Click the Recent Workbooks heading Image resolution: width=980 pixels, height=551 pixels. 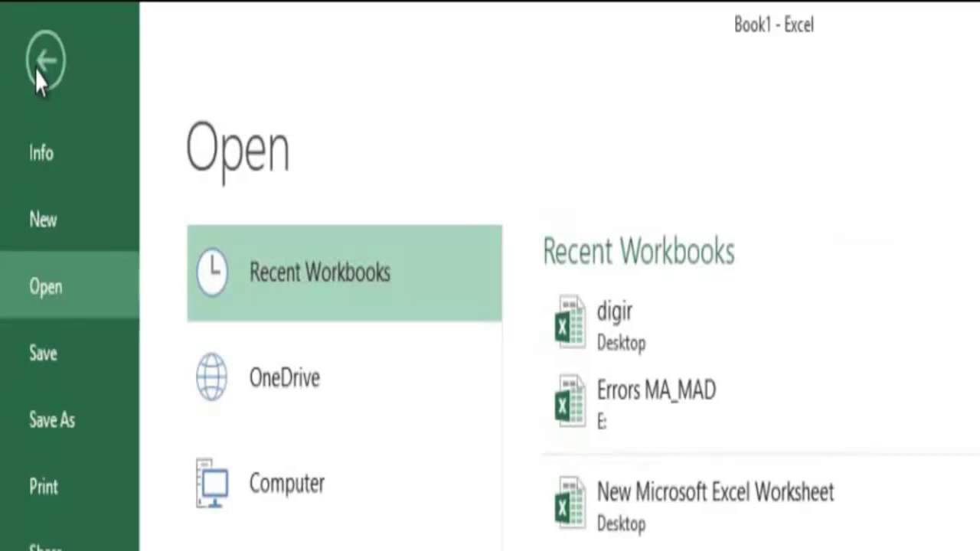(x=639, y=251)
